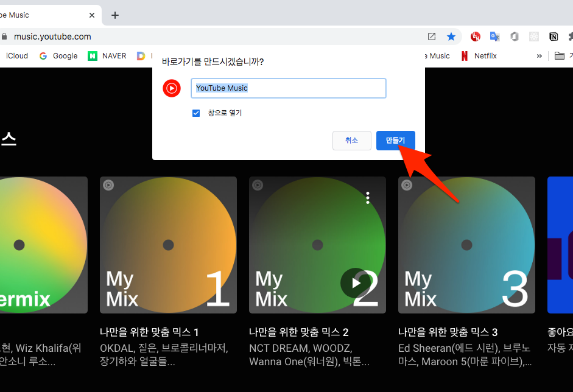This screenshot has height=392, width=573.
Task: Click the red circular extension icon
Action: point(475,36)
